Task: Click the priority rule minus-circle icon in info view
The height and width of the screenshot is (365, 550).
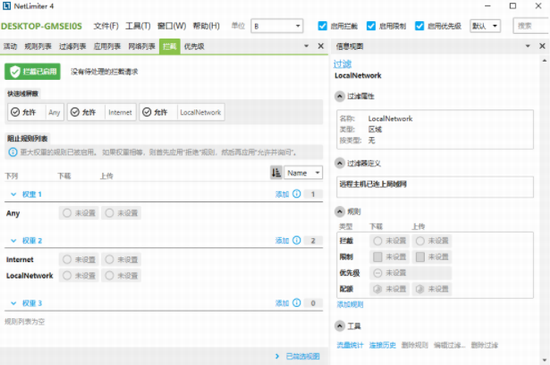Action: pos(377,273)
